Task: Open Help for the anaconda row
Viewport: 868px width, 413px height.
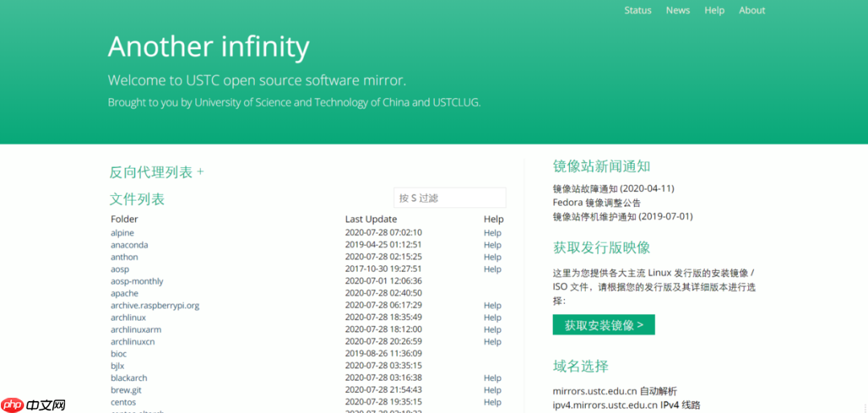Action: [x=492, y=245]
